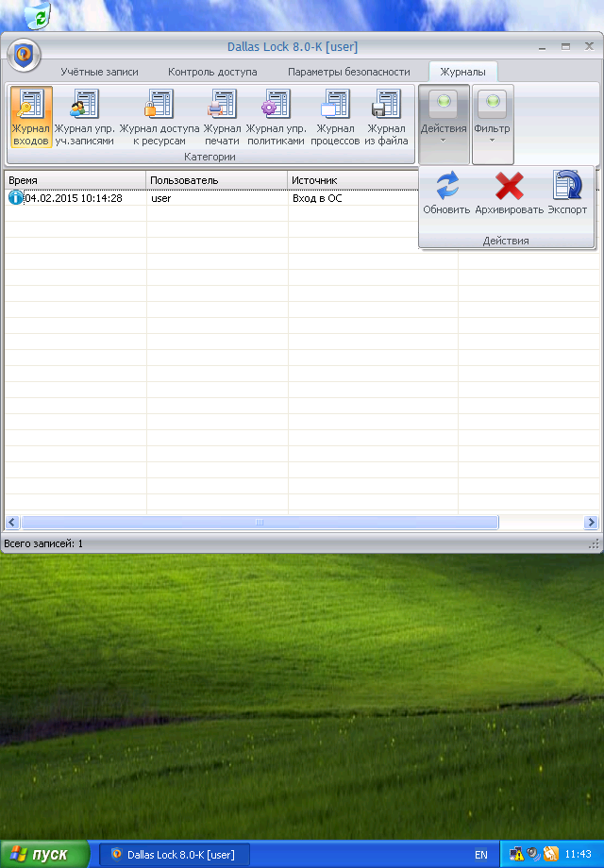Switch to Учётные записи tab
This screenshot has width=604, height=868.
tap(100, 72)
